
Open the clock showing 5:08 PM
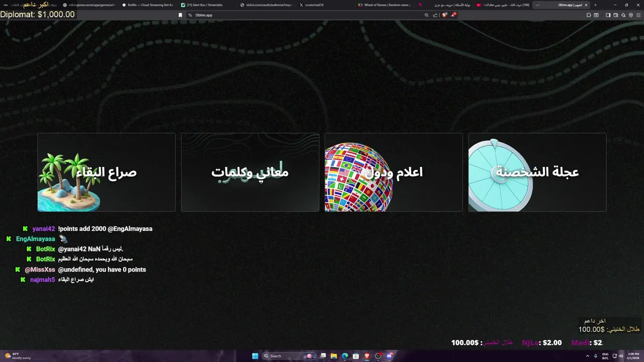click(632, 356)
